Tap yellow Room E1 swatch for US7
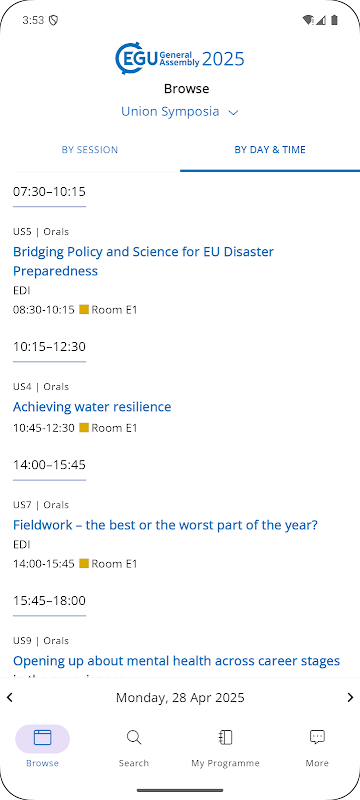This screenshot has height=800, width=360. tap(84, 563)
